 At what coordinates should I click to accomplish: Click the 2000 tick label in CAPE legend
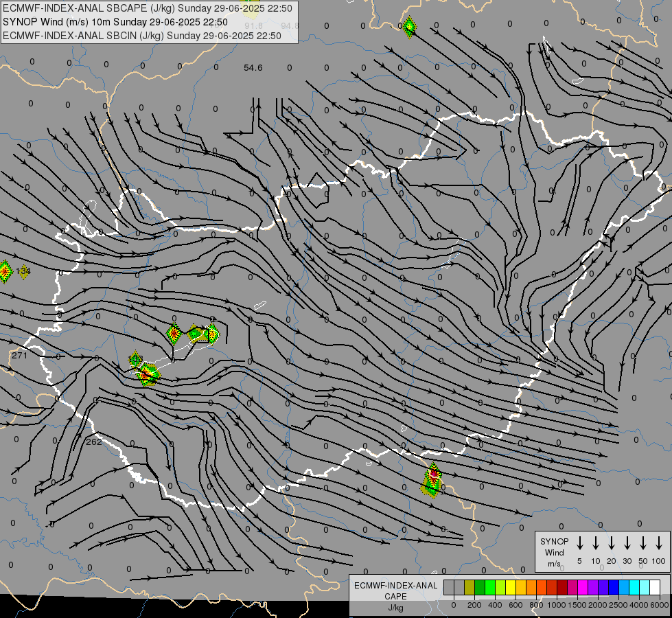coord(598,605)
